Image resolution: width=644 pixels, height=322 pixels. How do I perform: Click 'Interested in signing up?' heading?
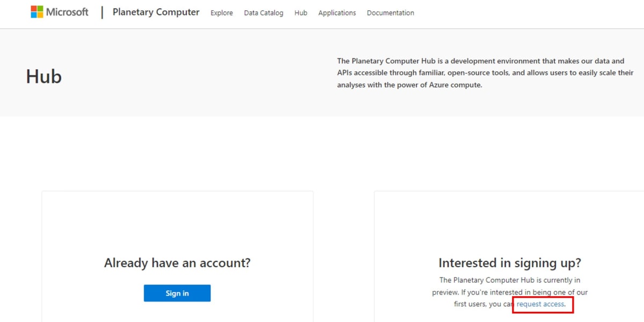[x=510, y=263]
